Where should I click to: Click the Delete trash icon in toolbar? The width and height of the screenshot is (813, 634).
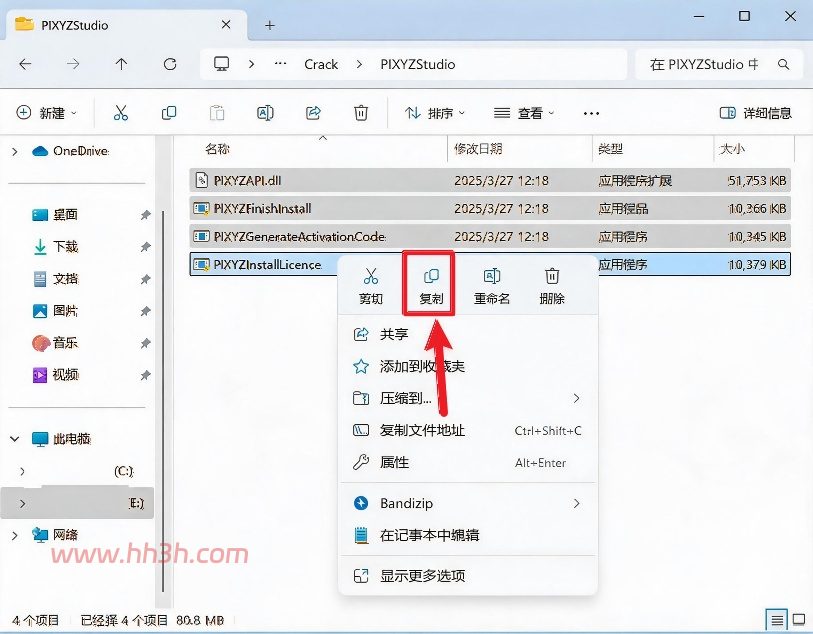tap(361, 112)
